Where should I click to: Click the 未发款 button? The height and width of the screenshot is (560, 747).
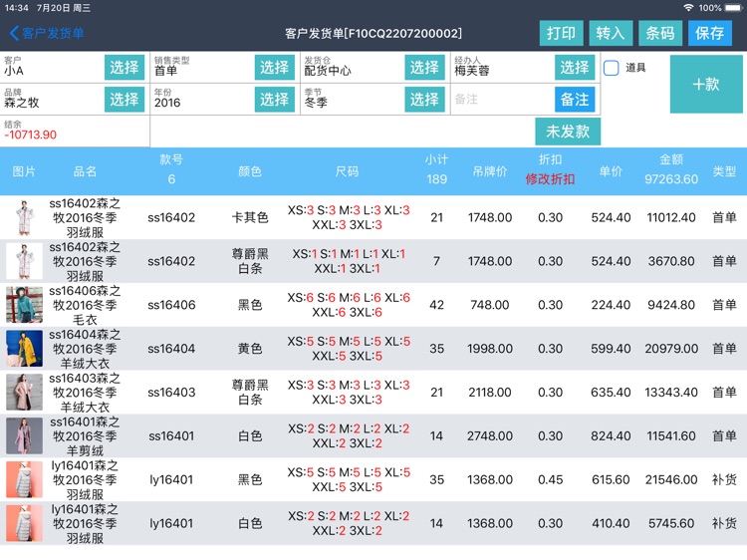click(x=568, y=132)
